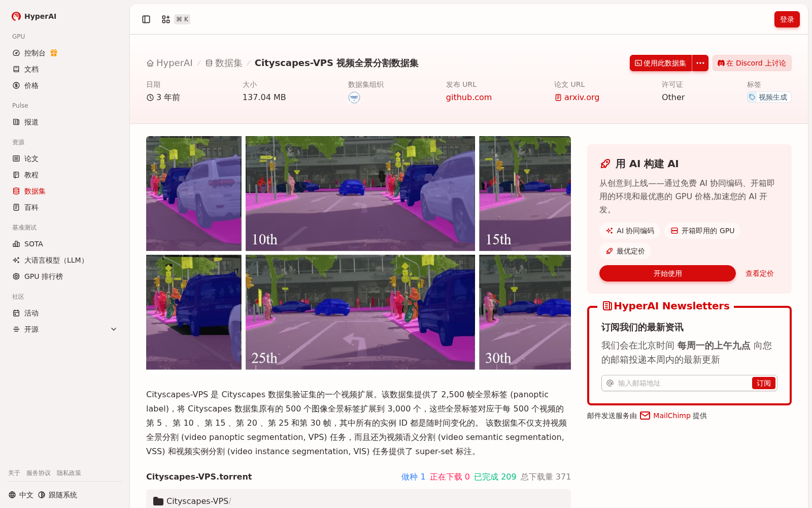This screenshot has width=812, height=508.
Task: Click 在 Discord 上讨论 button
Action: pos(752,63)
